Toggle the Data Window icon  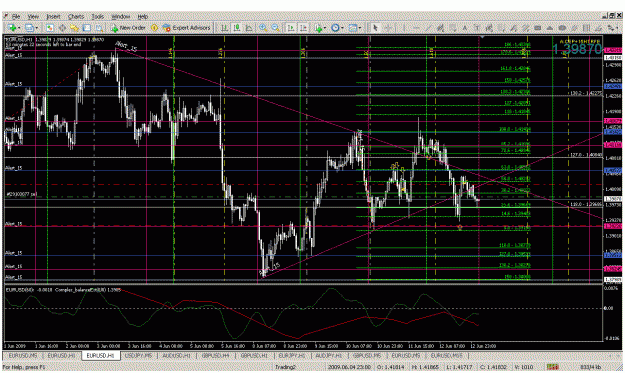click(62, 28)
